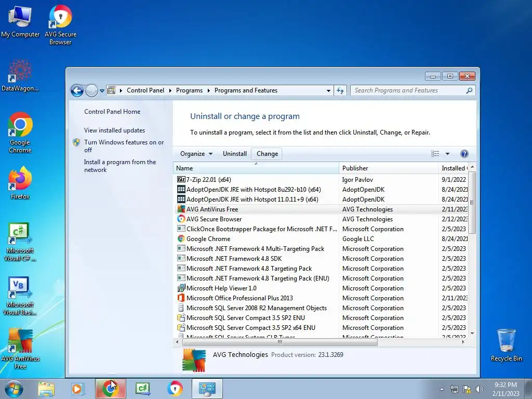Open the Firefox desktop shortcut

(20, 182)
